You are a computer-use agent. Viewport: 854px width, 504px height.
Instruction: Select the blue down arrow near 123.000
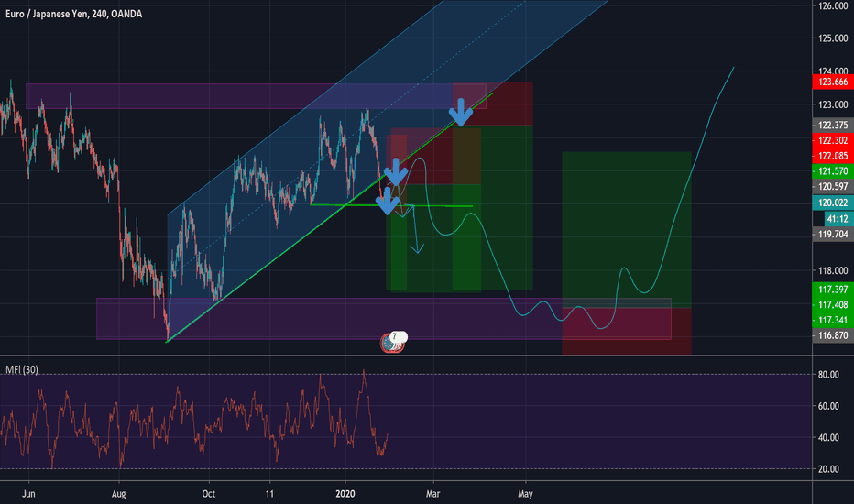click(461, 112)
